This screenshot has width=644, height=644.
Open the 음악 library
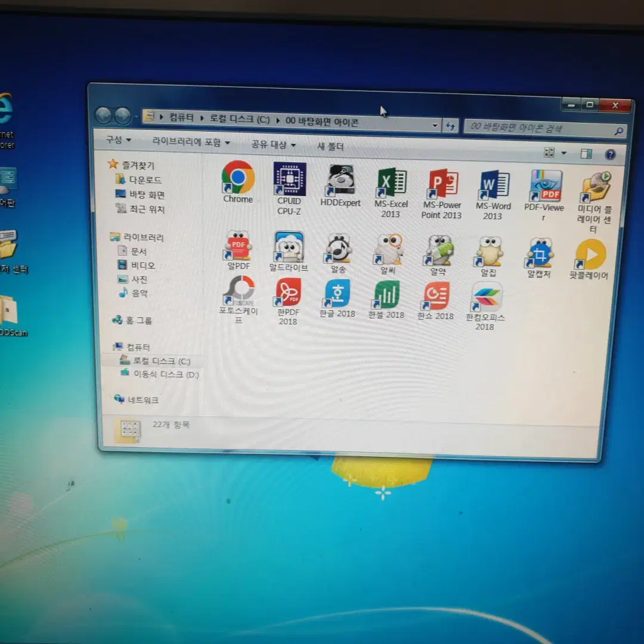139,293
